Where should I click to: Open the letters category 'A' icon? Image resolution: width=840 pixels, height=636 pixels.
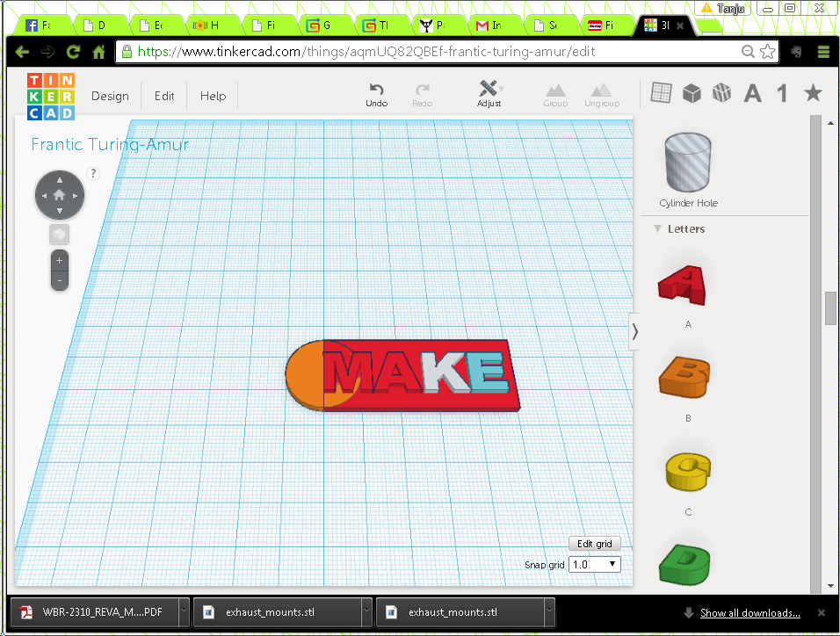tap(752, 93)
